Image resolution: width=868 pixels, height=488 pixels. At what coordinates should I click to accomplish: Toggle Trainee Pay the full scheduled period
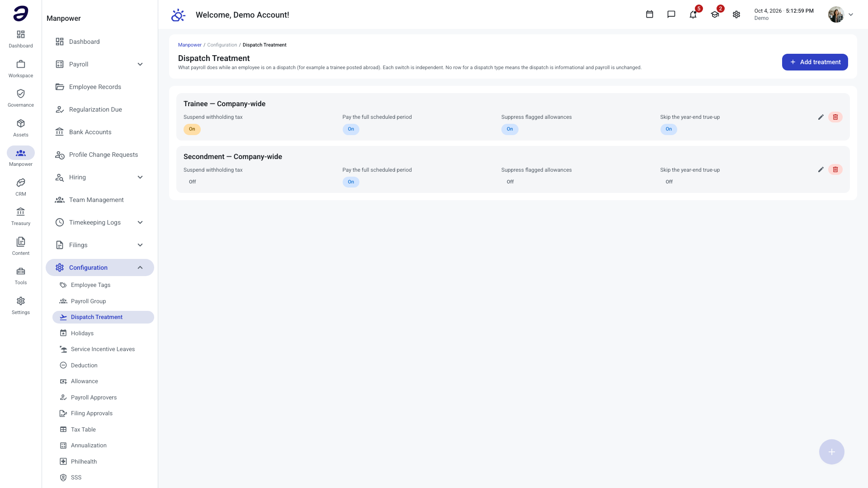click(351, 129)
